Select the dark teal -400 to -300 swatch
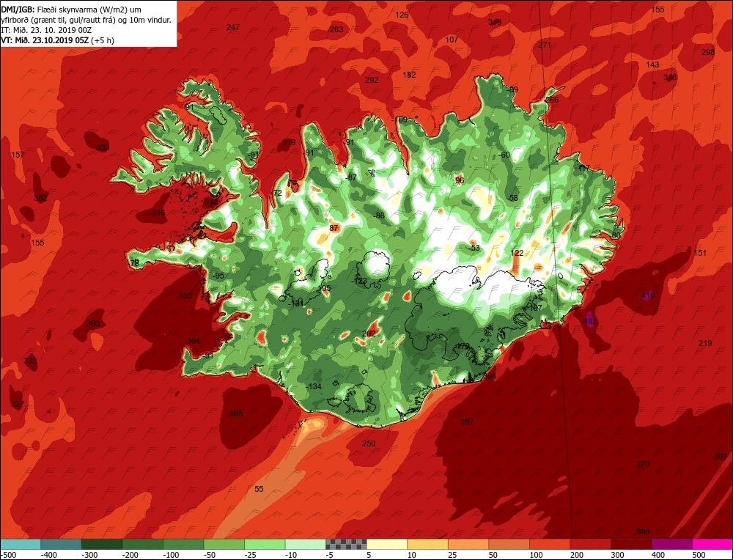This screenshot has height=560, width=733. coord(62,544)
